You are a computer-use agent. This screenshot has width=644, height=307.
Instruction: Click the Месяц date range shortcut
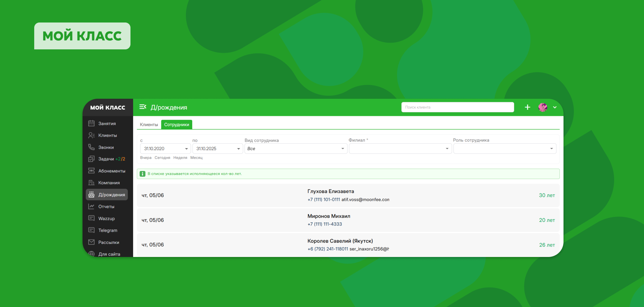196,158
